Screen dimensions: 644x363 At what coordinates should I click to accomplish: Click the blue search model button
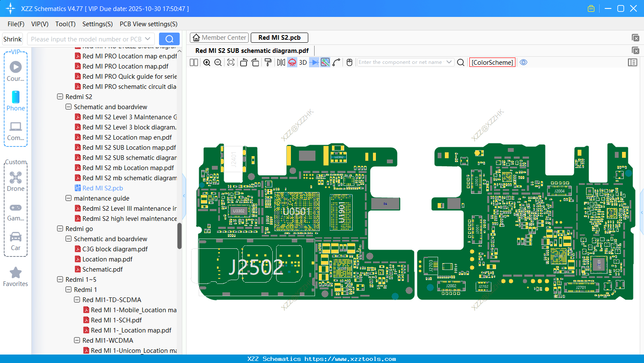pyautogui.click(x=169, y=39)
